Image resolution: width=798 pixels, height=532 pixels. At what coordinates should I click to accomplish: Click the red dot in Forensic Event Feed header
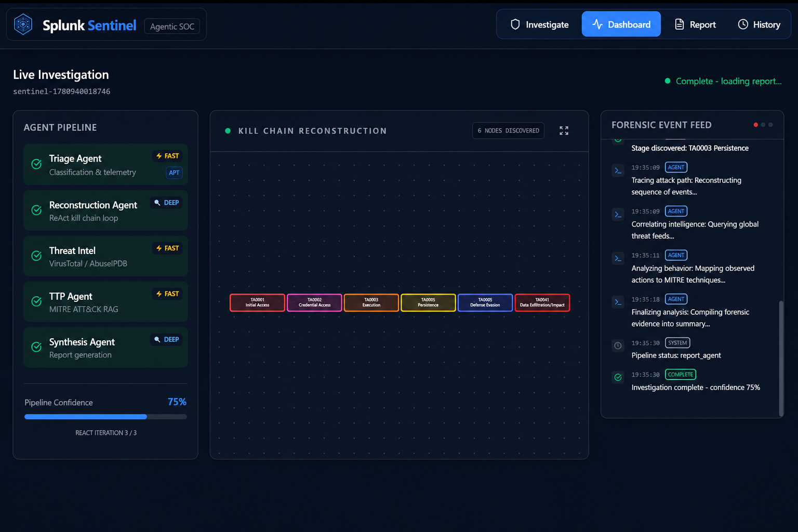755,125
